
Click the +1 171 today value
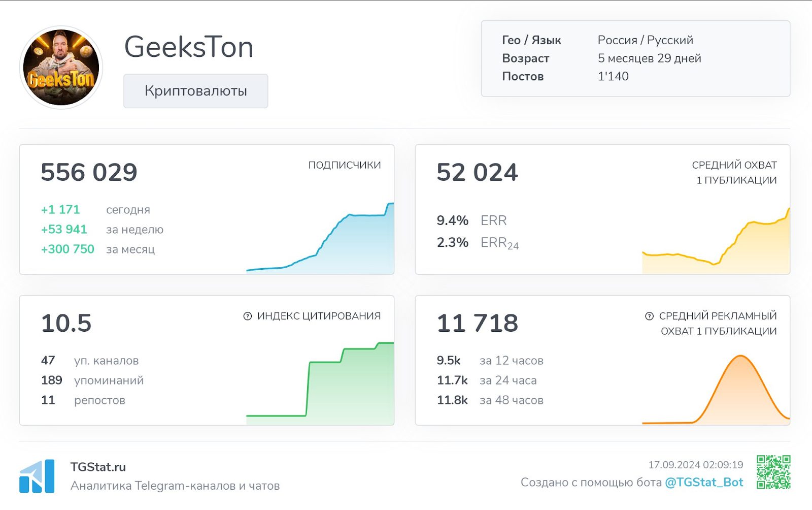coord(60,209)
